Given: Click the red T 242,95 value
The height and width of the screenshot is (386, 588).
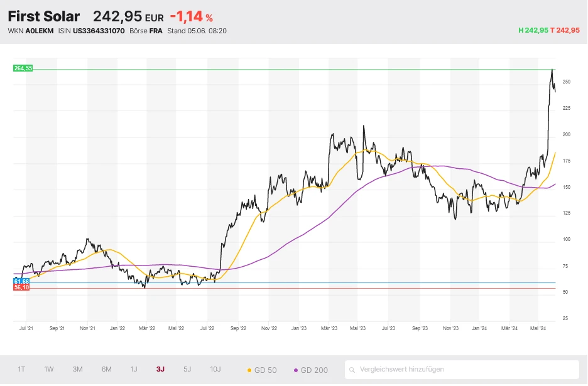Looking at the screenshot, I should 565,30.
